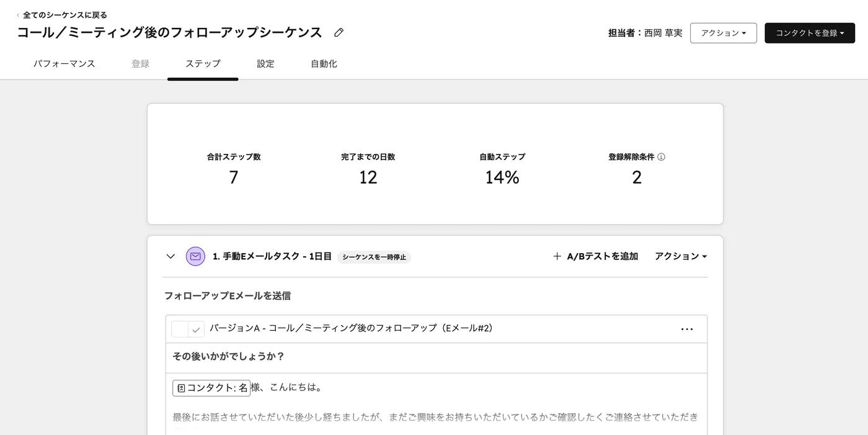Image resolution: width=868 pixels, height=435 pixels.
Task: Collapse step 1 using its chevron
Action: pos(170,256)
